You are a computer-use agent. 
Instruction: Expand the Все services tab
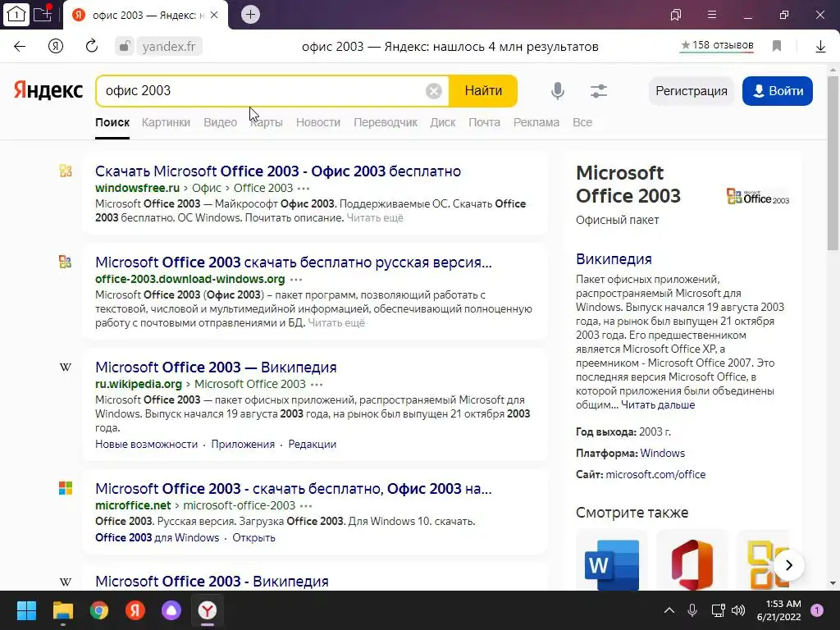pyautogui.click(x=582, y=122)
